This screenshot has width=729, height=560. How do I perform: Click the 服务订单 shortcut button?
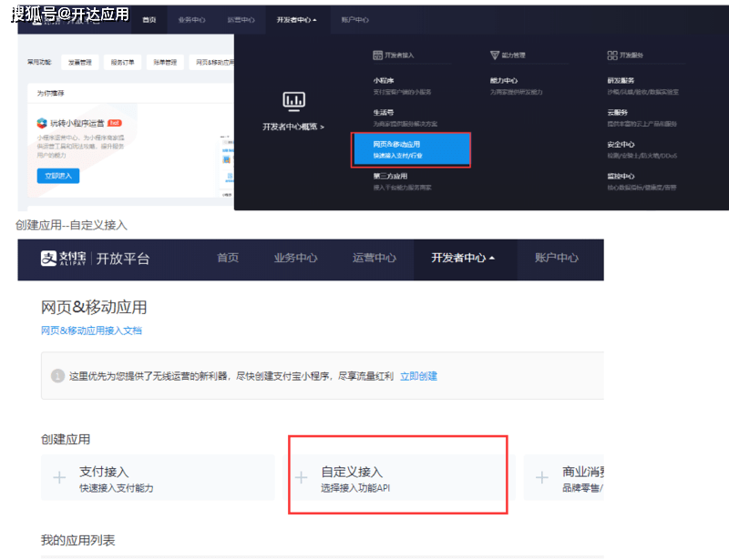122,62
